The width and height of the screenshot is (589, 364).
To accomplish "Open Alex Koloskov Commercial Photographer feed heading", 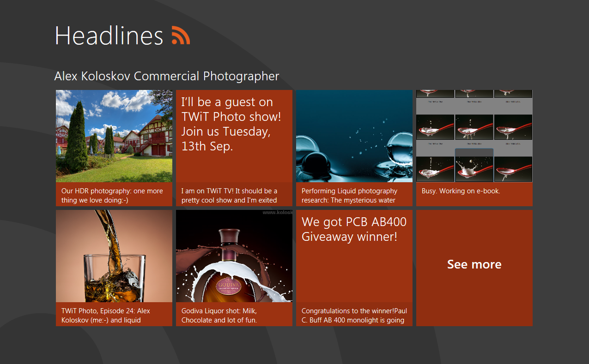I will point(167,76).
